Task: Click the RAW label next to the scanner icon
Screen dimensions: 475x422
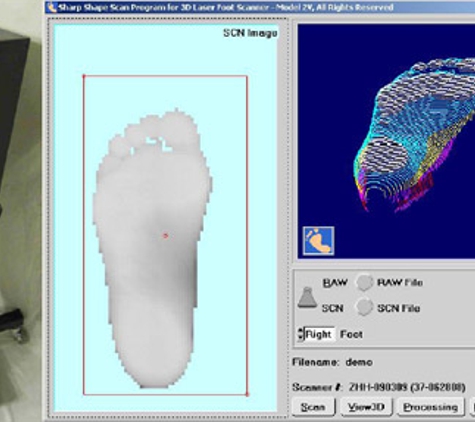Action: coord(335,283)
